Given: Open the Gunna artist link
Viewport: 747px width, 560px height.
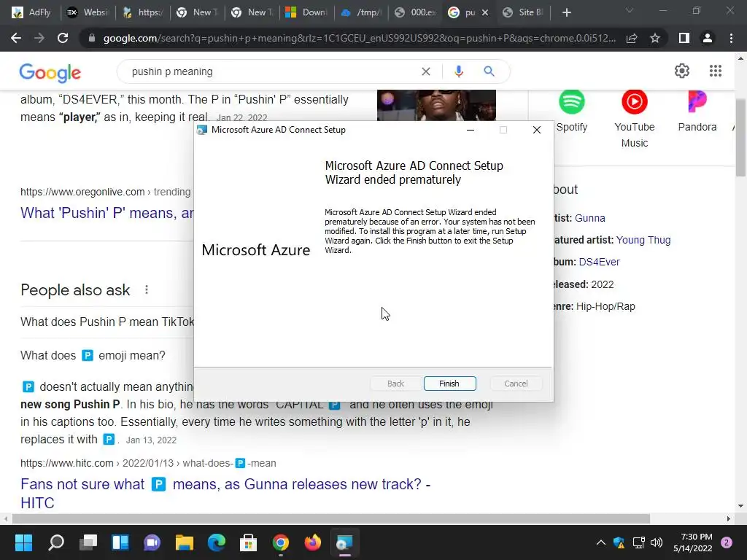Looking at the screenshot, I should [589, 218].
